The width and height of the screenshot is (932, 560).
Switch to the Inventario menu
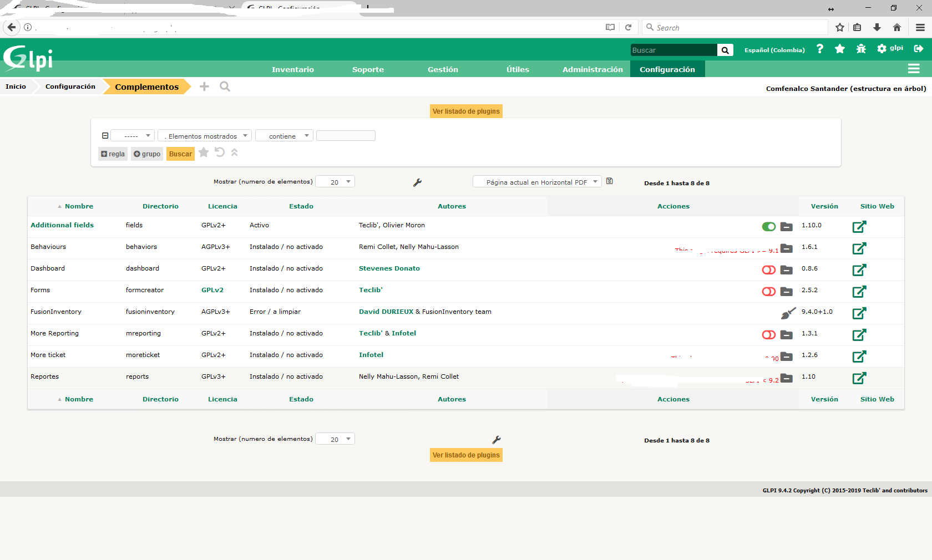[x=293, y=69]
